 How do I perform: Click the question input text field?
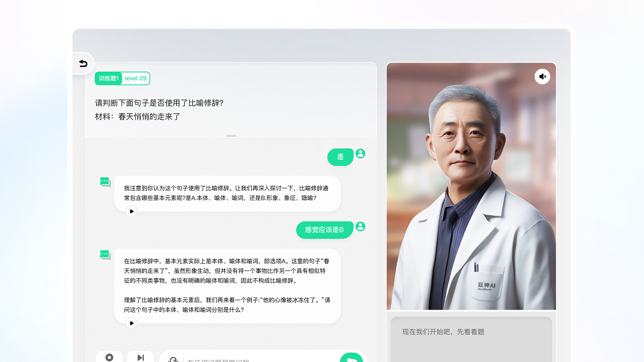(260, 360)
